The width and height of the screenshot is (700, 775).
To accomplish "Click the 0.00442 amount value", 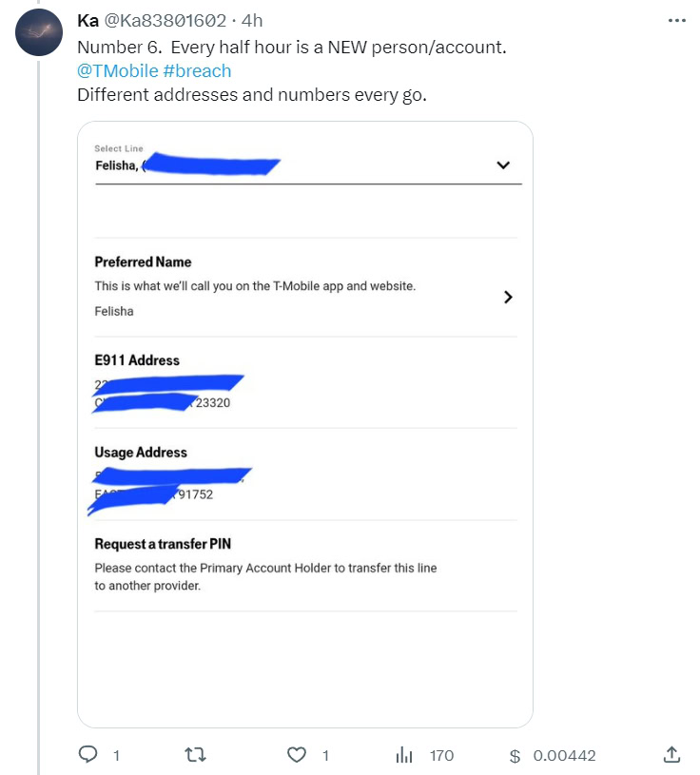I will [564, 756].
